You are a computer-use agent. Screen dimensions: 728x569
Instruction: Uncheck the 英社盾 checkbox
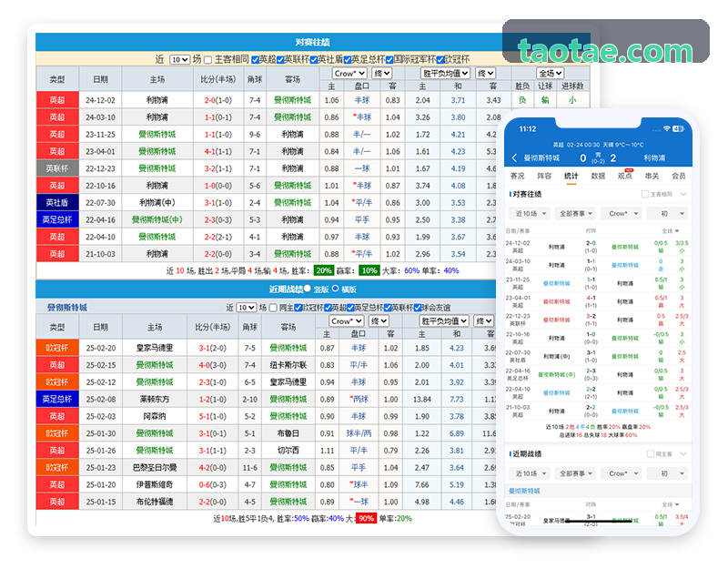[314, 60]
